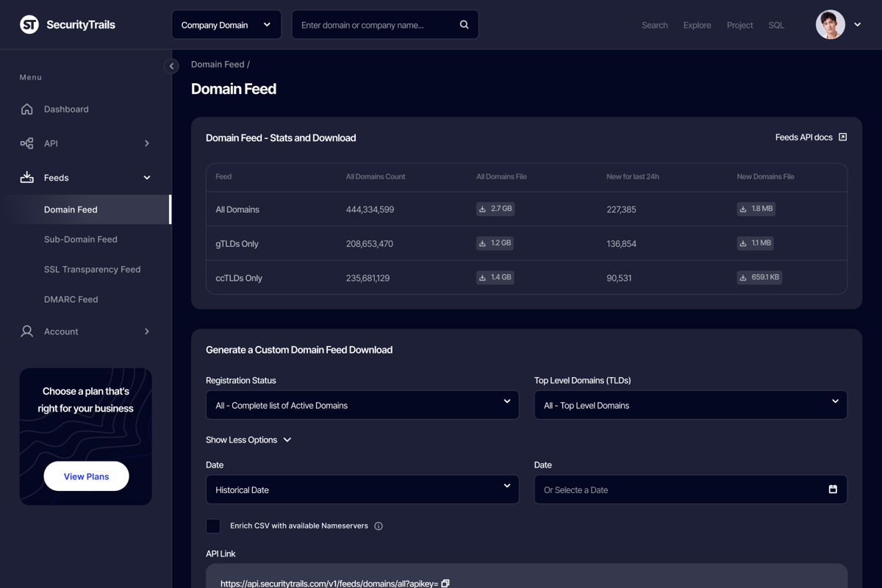Copy the API link with copy icon
The width and height of the screenshot is (882, 588).
[x=445, y=584]
